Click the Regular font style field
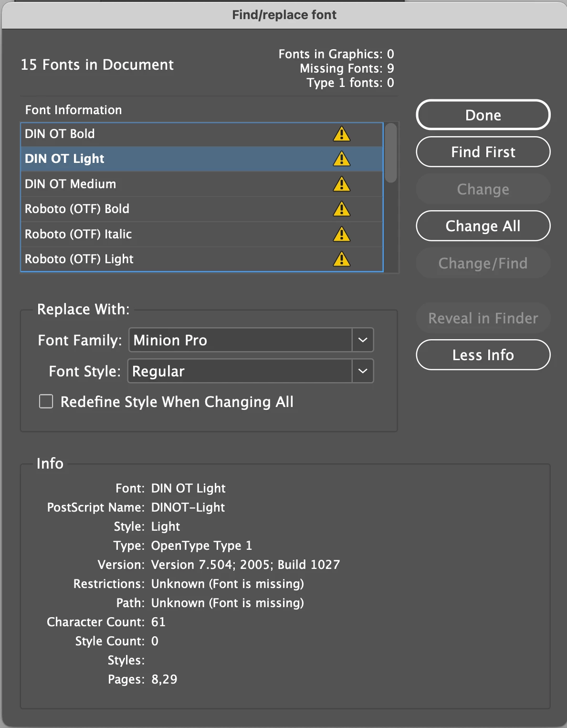The height and width of the screenshot is (728, 567). 240,371
